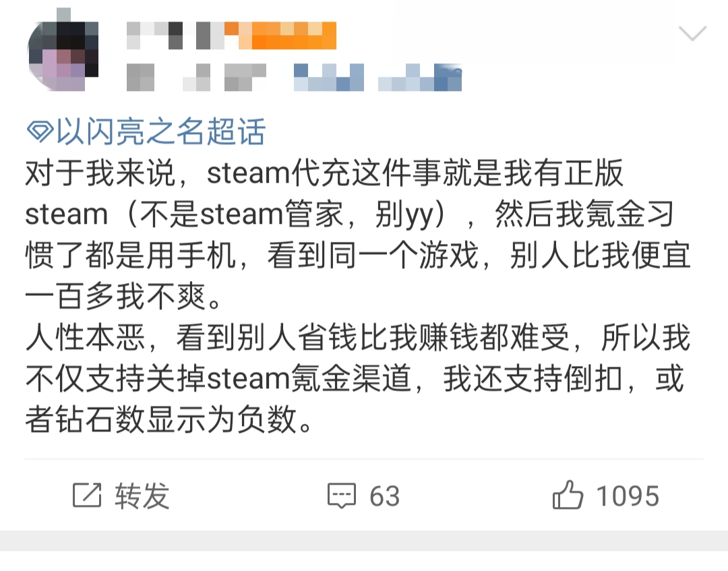Image resolution: width=728 pixels, height=571 pixels.
Task: Tap the repost share arrow icon
Action: point(87,495)
